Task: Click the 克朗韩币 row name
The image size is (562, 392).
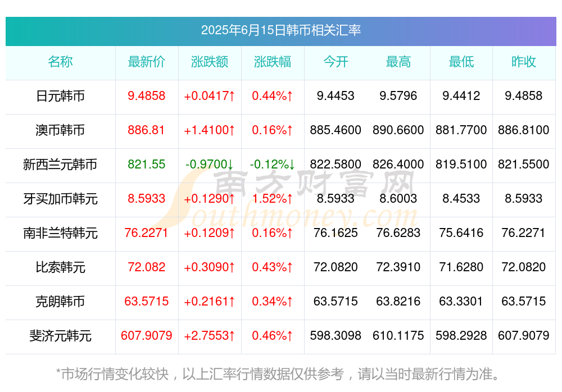Action: coord(60,302)
